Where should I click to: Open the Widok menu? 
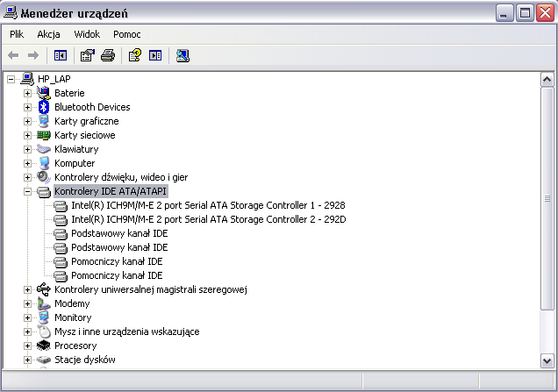pos(87,34)
